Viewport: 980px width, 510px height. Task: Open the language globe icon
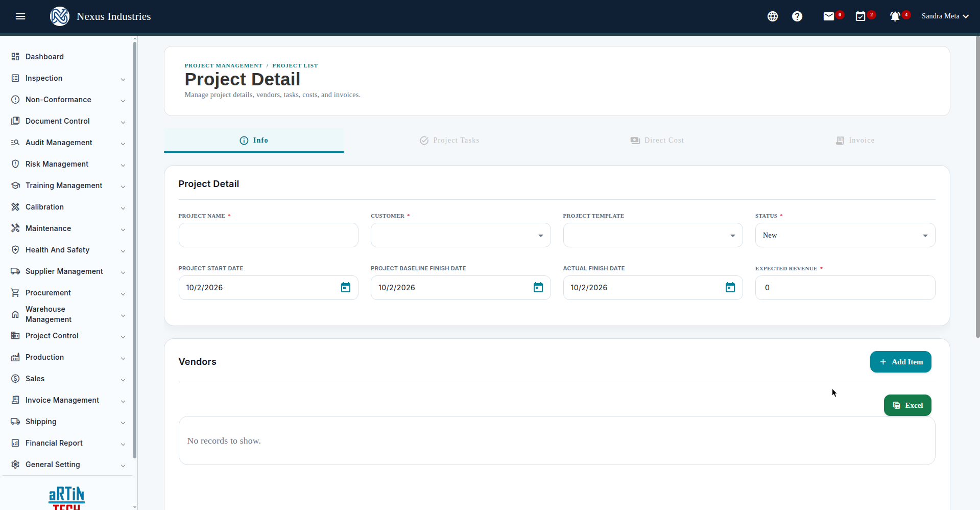[773, 16]
